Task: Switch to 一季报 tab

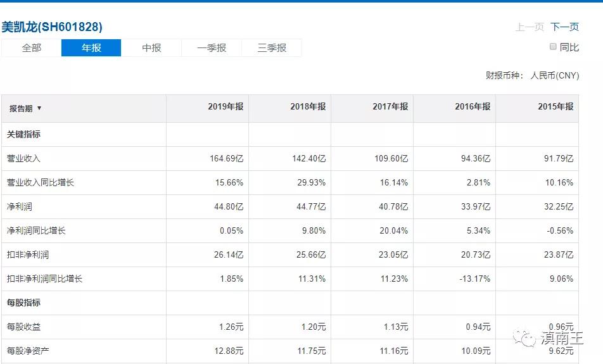Action: coord(212,47)
